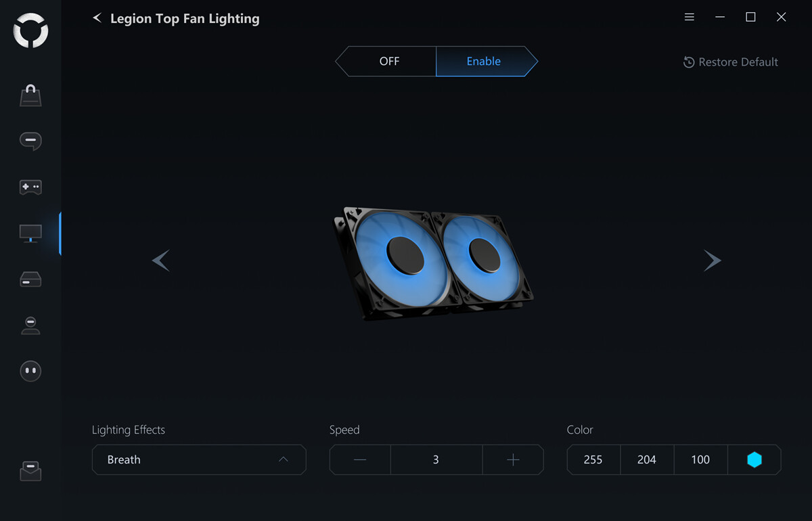Image resolution: width=812 pixels, height=521 pixels.
Task: Open the user profile sidebar icon
Action: (30, 325)
